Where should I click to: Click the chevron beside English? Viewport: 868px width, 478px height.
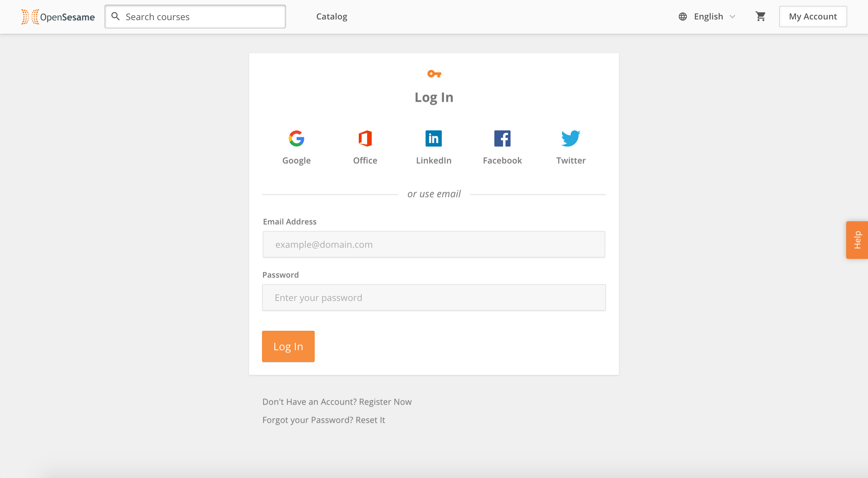(732, 17)
